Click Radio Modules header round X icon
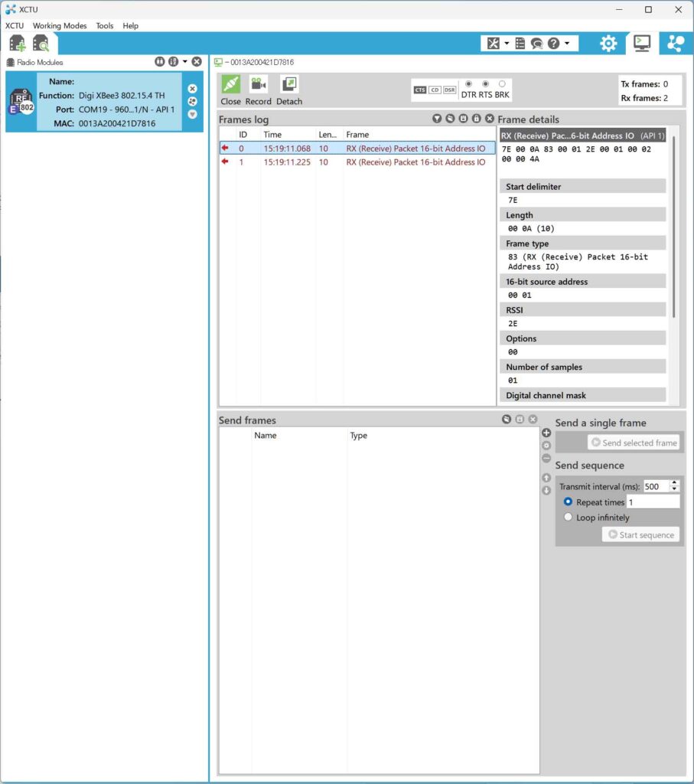This screenshot has height=784, width=694. (x=197, y=61)
